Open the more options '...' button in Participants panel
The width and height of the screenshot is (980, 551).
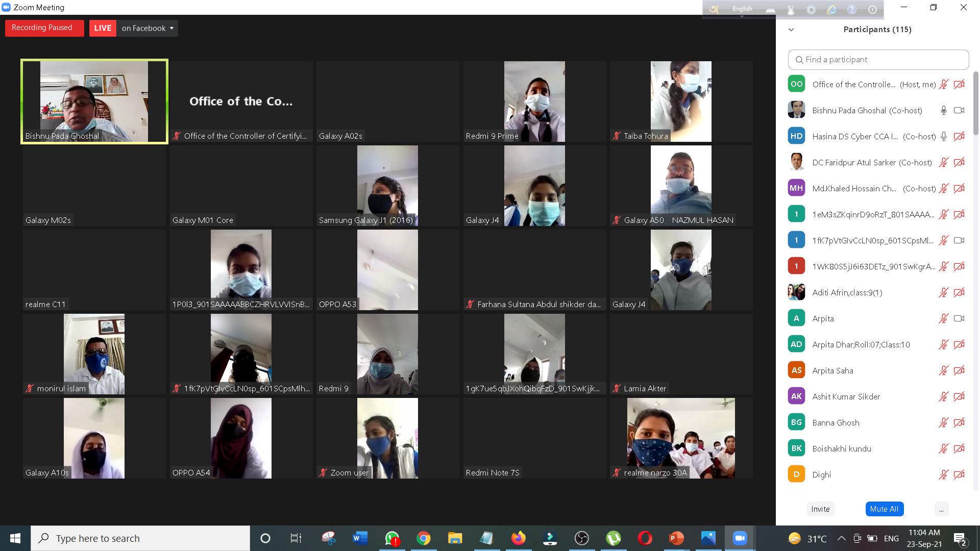(941, 509)
